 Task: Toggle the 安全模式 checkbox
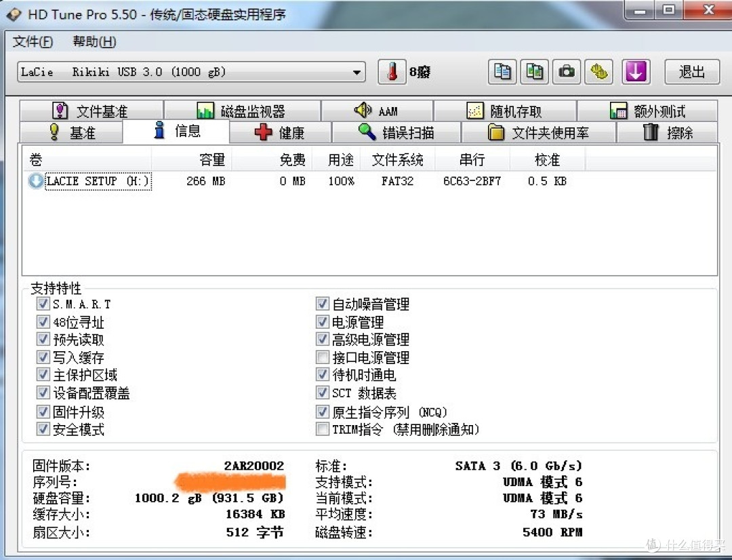[43, 428]
